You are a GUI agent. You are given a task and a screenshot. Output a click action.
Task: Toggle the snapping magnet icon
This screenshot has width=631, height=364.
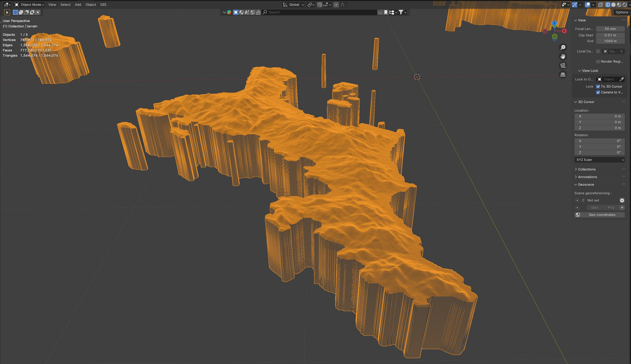320,5
